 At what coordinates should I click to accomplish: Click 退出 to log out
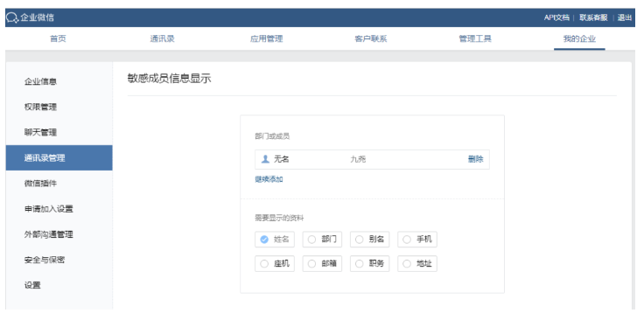[625, 17]
